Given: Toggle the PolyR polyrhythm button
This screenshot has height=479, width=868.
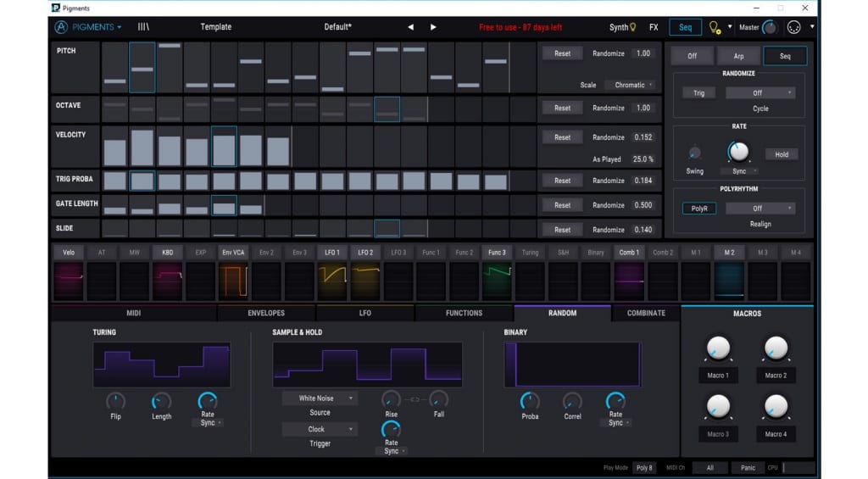Looking at the screenshot, I should tap(699, 209).
